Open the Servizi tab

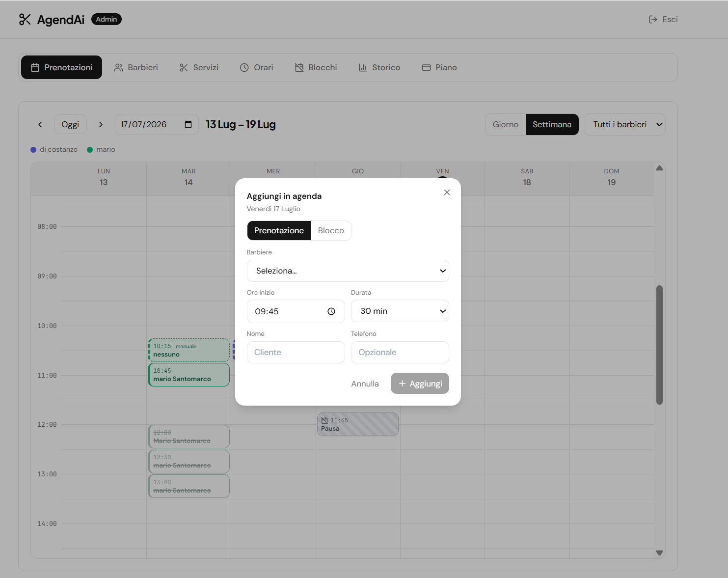pyautogui.click(x=199, y=67)
